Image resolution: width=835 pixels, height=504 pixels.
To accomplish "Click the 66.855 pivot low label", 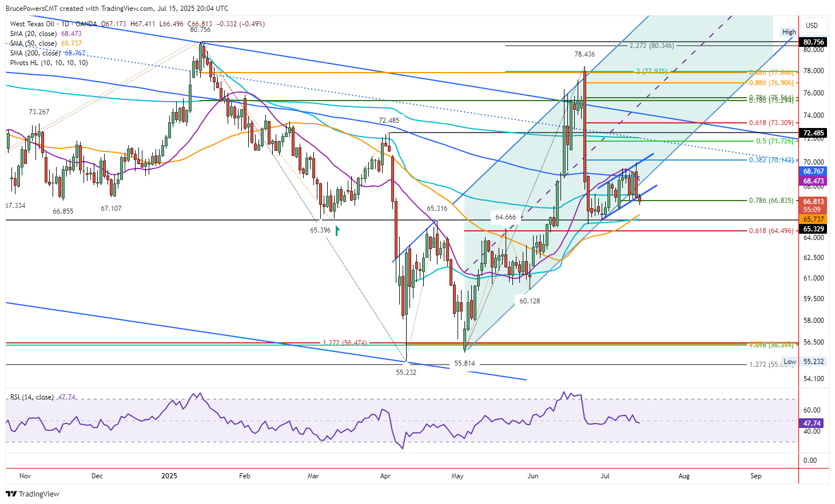I will pos(63,211).
